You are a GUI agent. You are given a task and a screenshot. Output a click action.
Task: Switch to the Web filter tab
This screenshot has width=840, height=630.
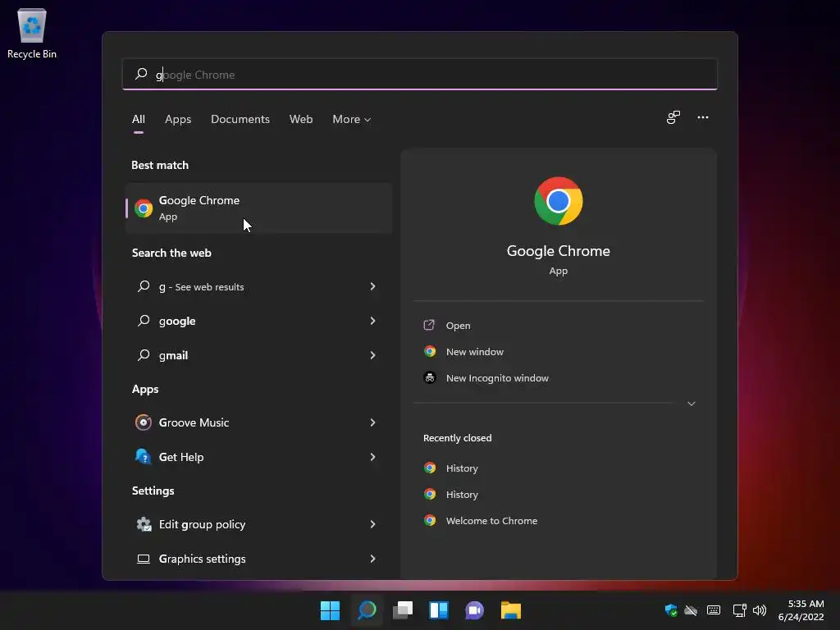point(301,119)
